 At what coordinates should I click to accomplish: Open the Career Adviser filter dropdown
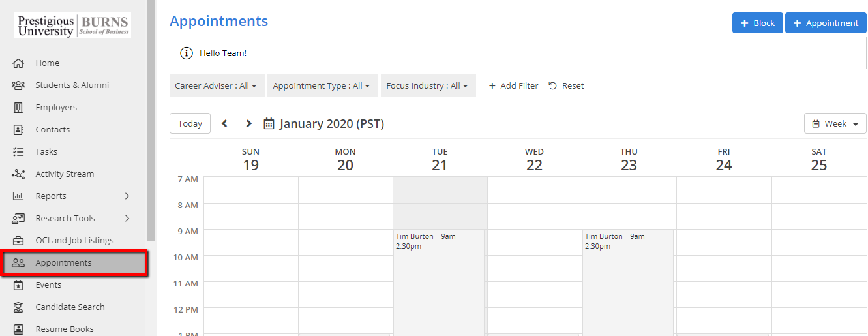[216, 85]
